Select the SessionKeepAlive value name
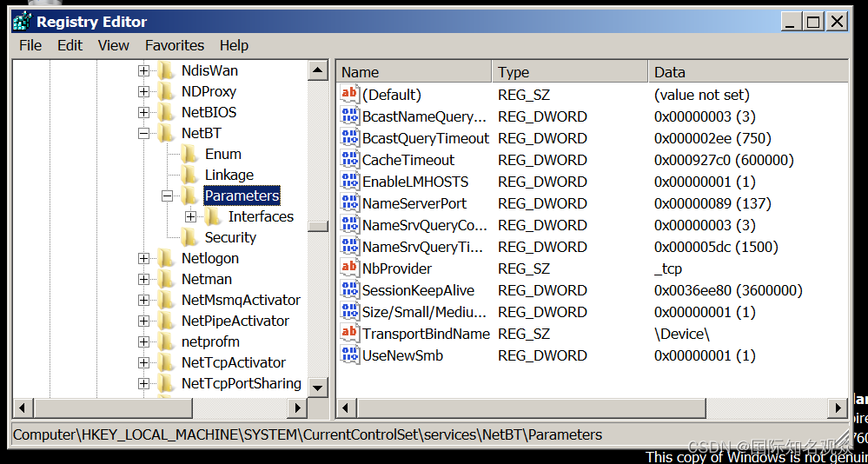 pyautogui.click(x=418, y=290)
